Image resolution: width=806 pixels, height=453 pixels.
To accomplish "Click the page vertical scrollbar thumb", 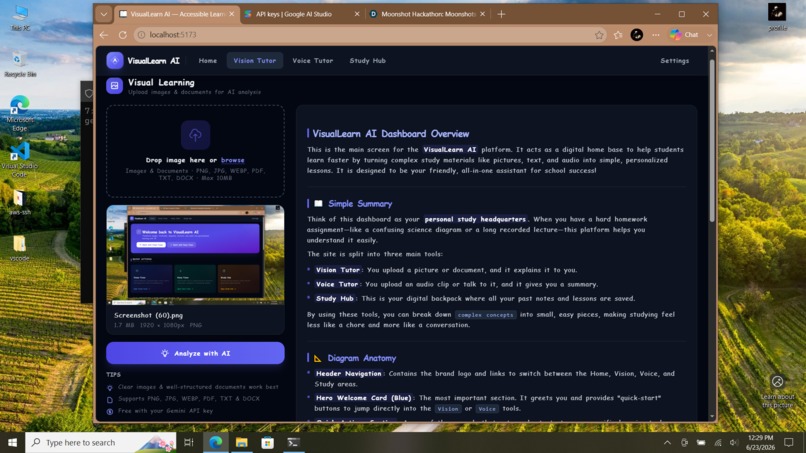I will point(712,140).
